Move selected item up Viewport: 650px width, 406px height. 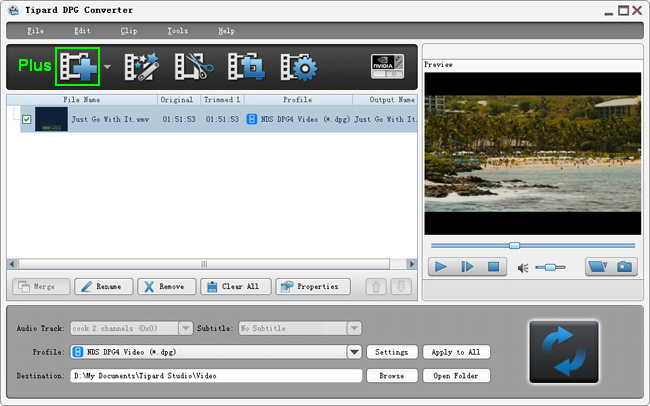[x=376, y=287]
